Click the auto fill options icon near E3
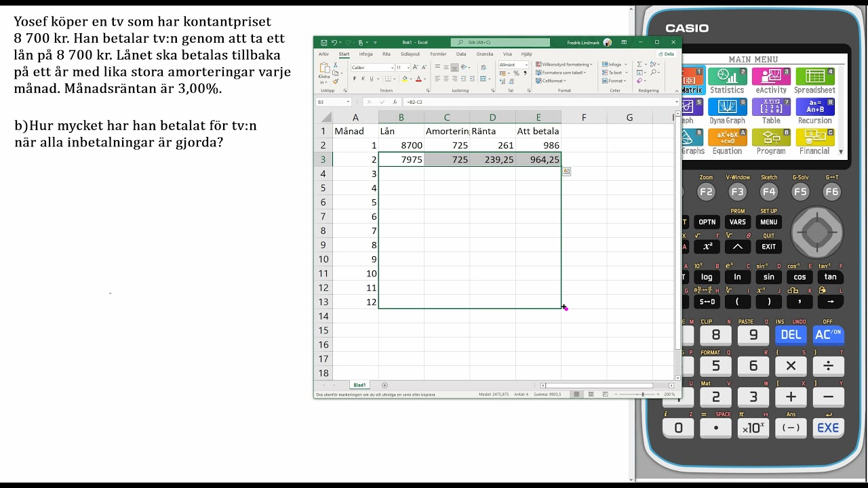This screenshot has height=488, width=868. click(x=566, y=171)
